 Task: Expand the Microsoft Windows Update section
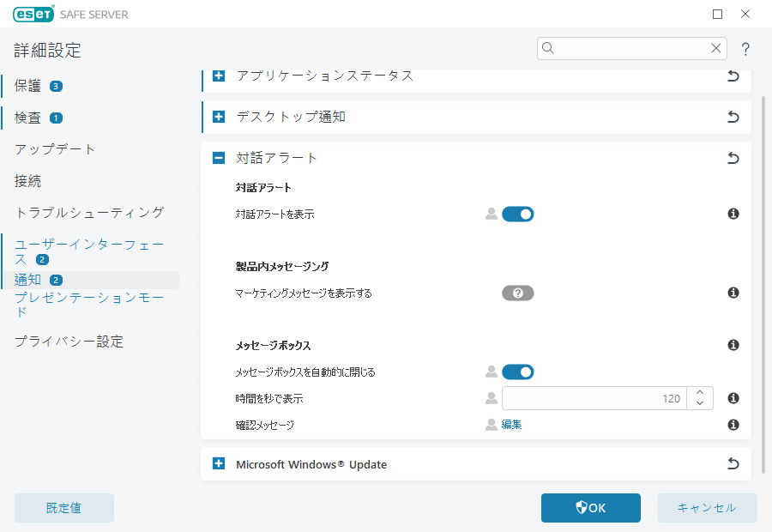(219, 463)
